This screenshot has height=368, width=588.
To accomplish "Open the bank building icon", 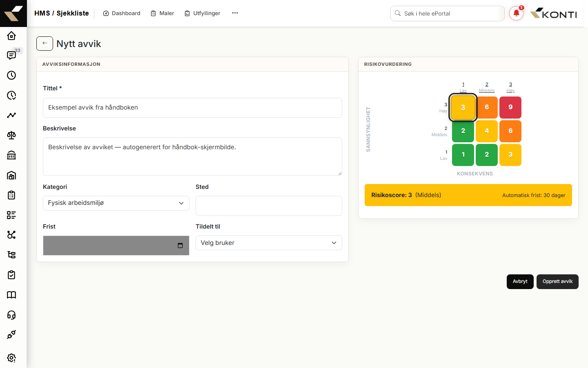I will click(x=11, y=155).
